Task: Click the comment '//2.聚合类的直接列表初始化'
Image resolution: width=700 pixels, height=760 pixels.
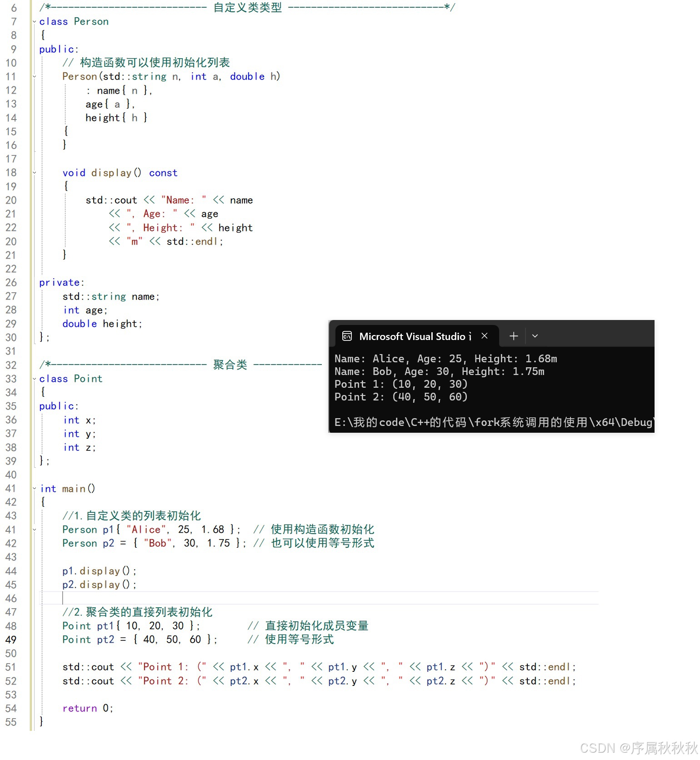Action: 137,612
